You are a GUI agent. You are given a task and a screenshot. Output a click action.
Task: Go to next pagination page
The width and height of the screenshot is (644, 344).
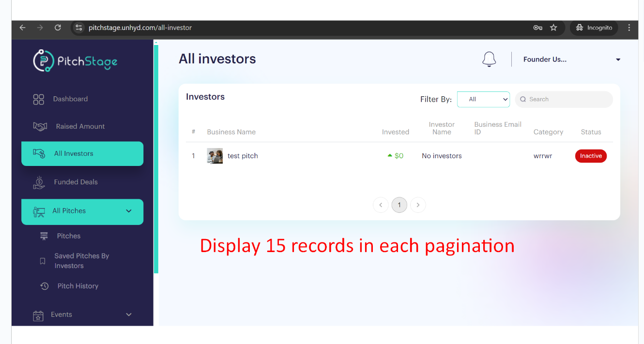click(418, 205)
